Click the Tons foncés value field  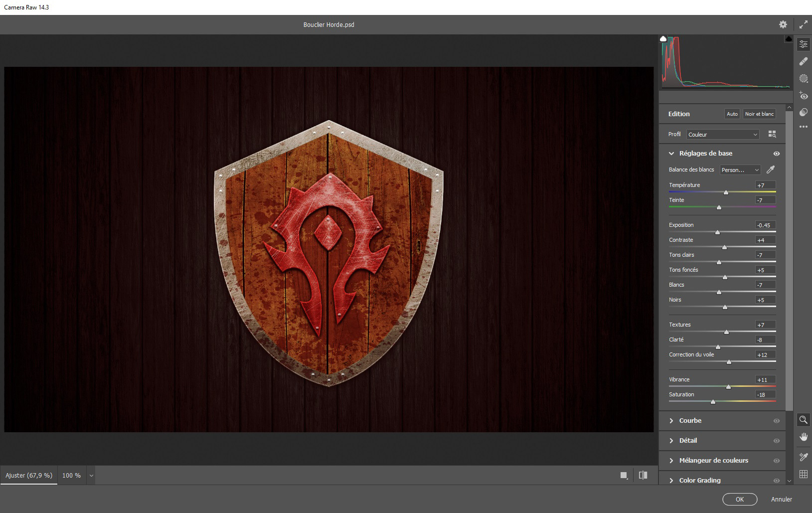(x=765, y=270)
